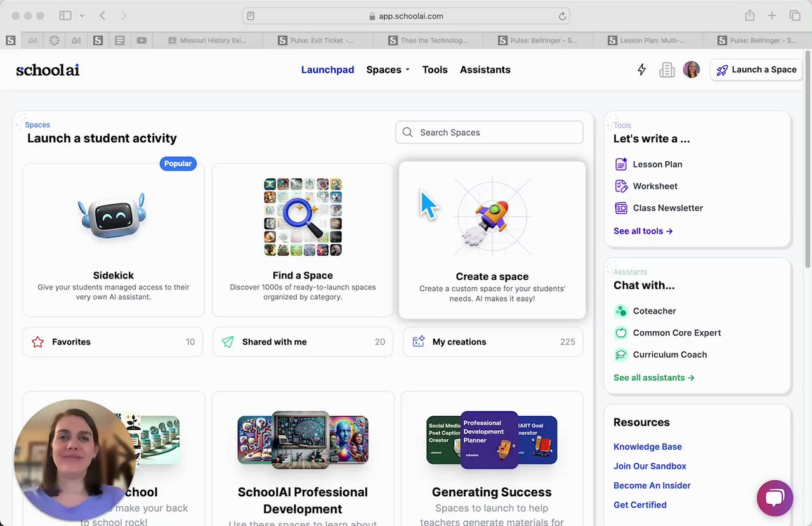This screenshot has height=526, width=812.
Task: Click the Sidekick robot illustration
Action: coord(113,218)
